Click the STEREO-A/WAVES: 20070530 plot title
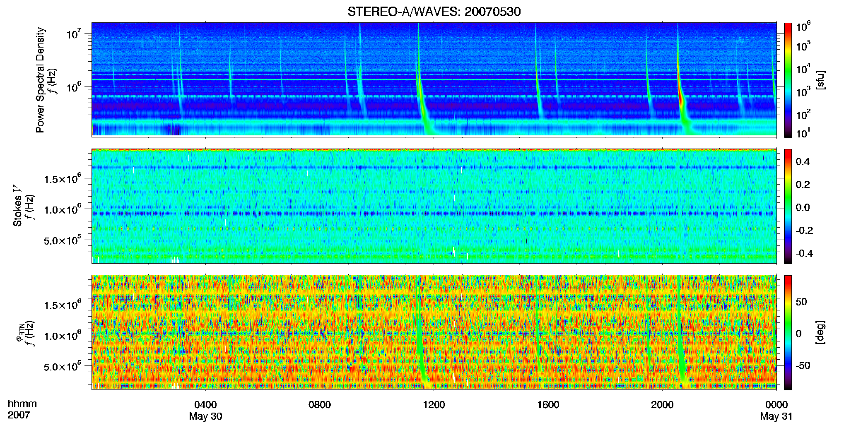This screenshot has height=447, width=868. point(434,12)
